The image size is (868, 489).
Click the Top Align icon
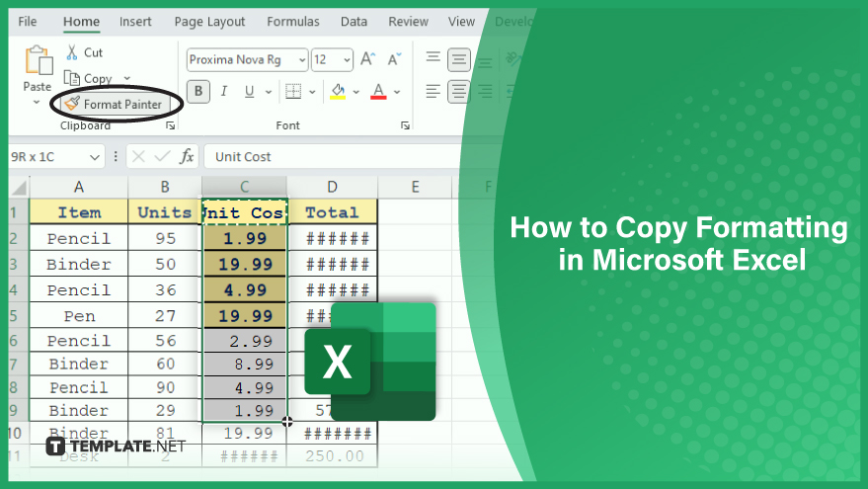click(x=433, y=57)
